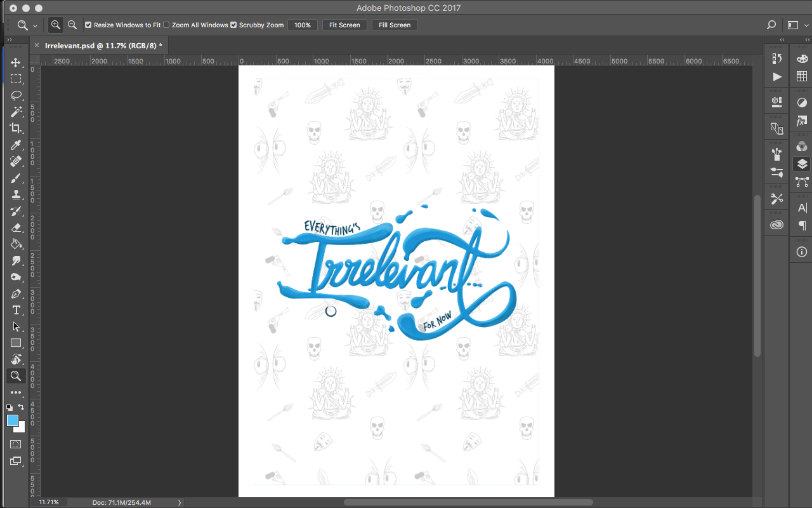Select the Pen tool
812x508 pixels.
point(16,293)
